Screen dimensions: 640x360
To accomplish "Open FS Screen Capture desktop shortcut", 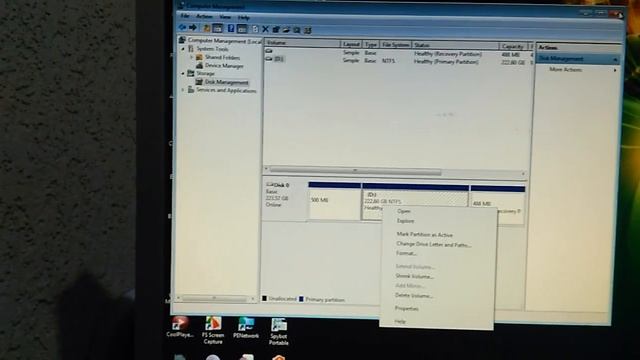I will pyautogui.click(x=213, y=330).
